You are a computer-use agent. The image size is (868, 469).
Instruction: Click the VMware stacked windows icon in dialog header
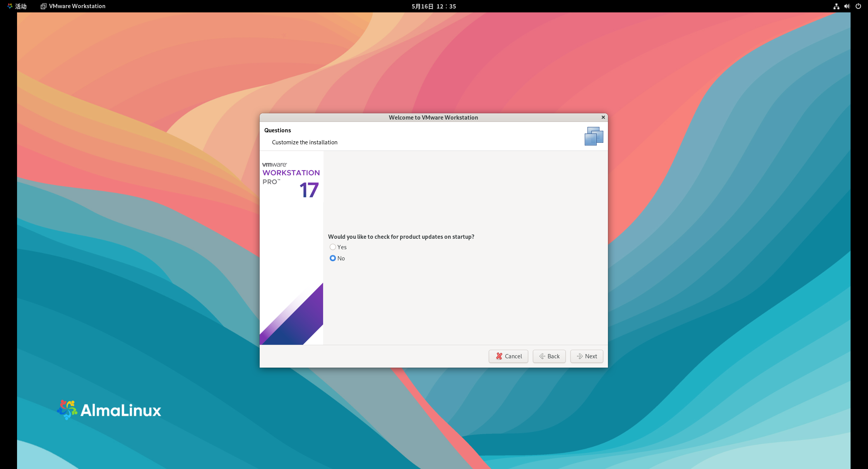(x=594, y=136)
